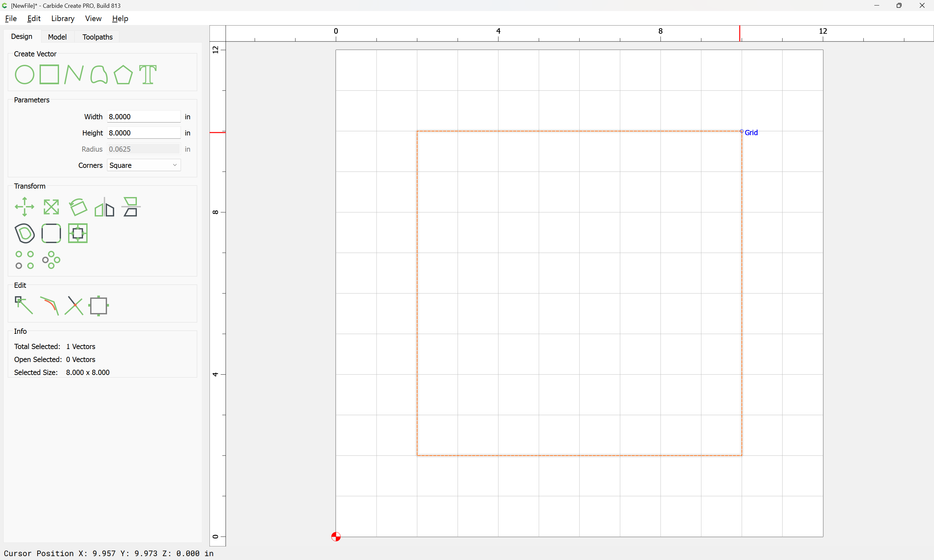Activate the Rotate transform tool
The image size is (934, 560).
coord(78,207)
